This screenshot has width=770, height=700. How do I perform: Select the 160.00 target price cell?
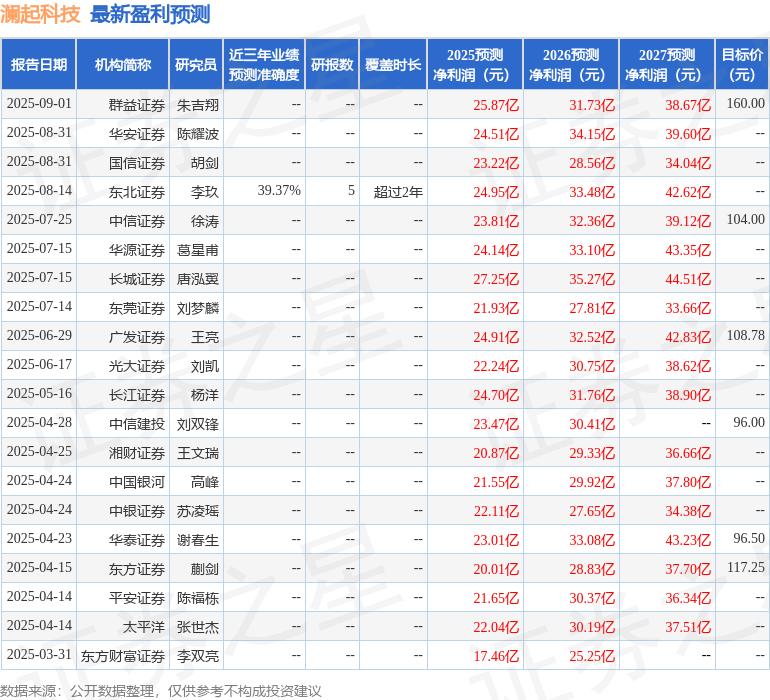pos(745,104)
